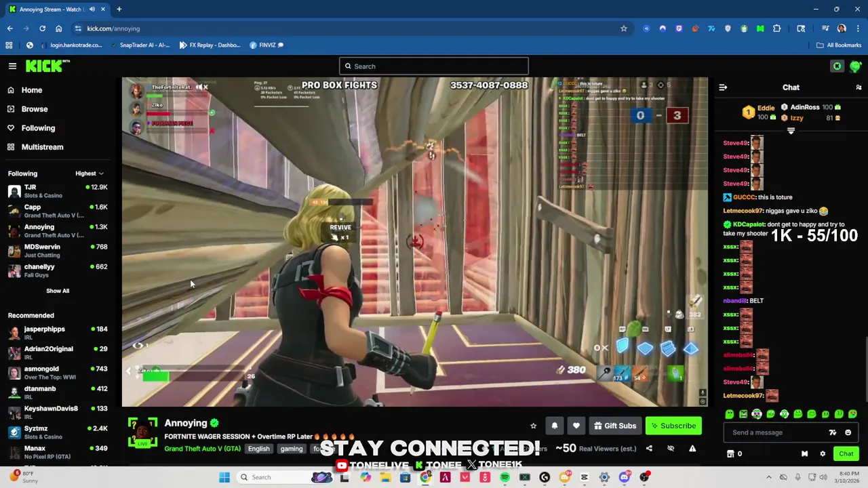Click the K badge icon in top bar
This screenshot has width=868, height=488.
click(837, 66)
